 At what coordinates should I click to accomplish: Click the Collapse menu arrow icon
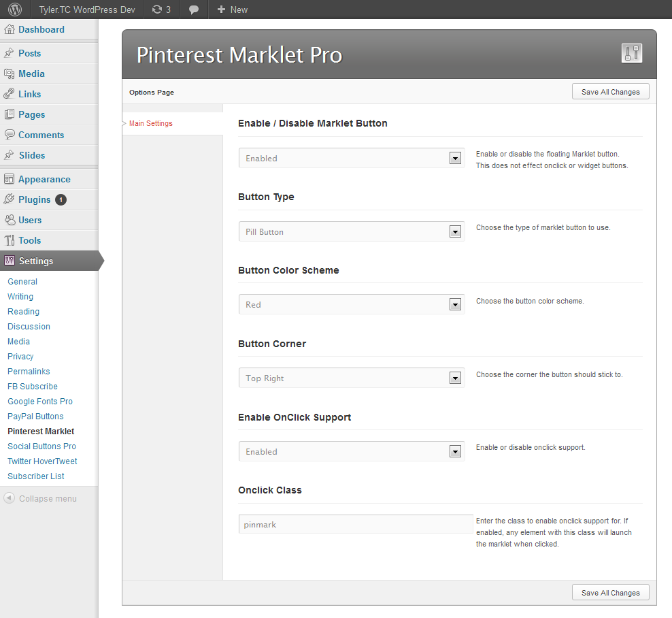[9, 498]
